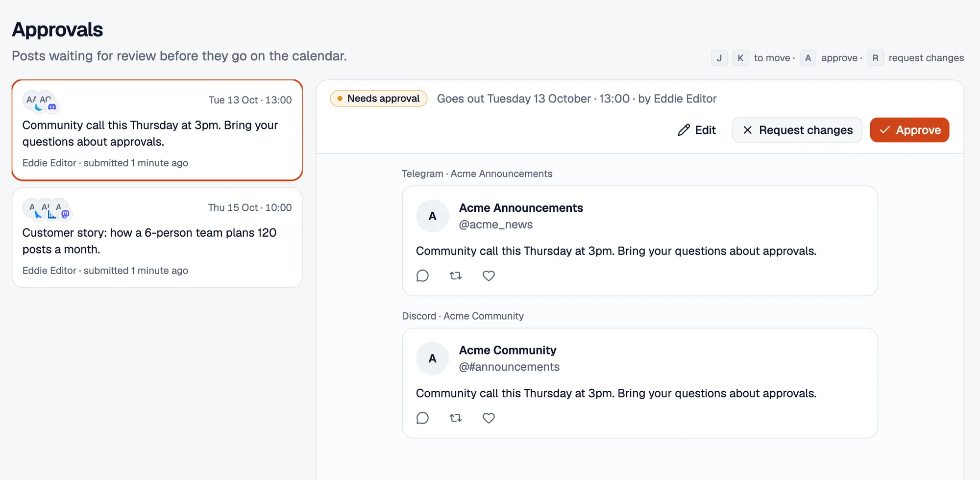Image resolution: width=980 pixels, height=480 pixels.
Task: Click the repost icon on the Acme Announcements preview
Action: click(456, 276)
